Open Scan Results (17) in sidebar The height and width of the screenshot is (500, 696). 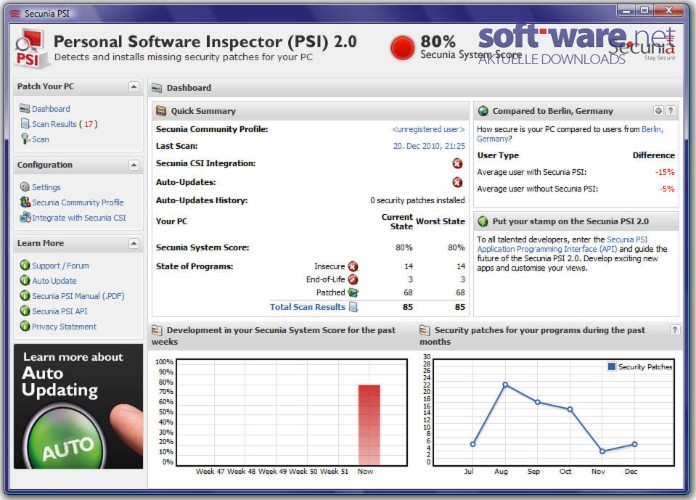(x=65, y=124)
